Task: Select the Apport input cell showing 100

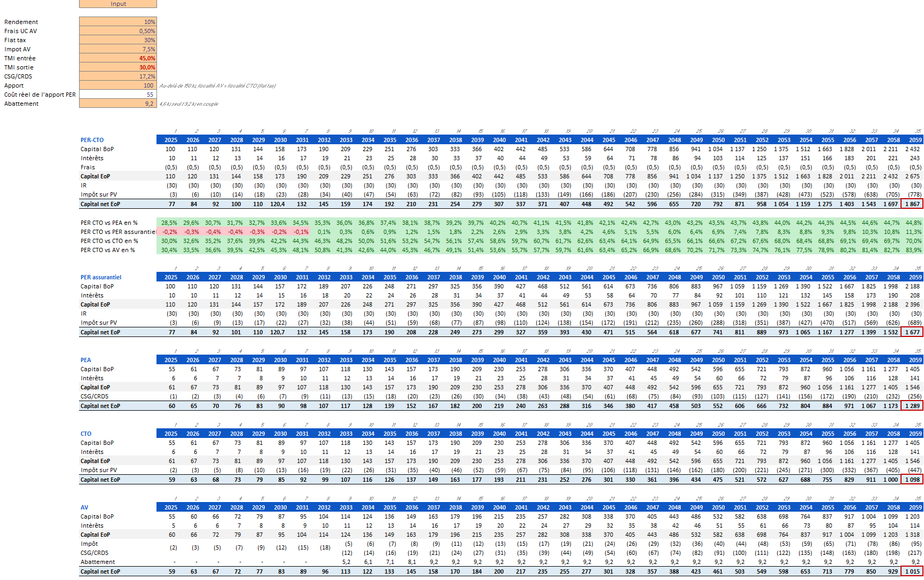Action: [118, 85]
